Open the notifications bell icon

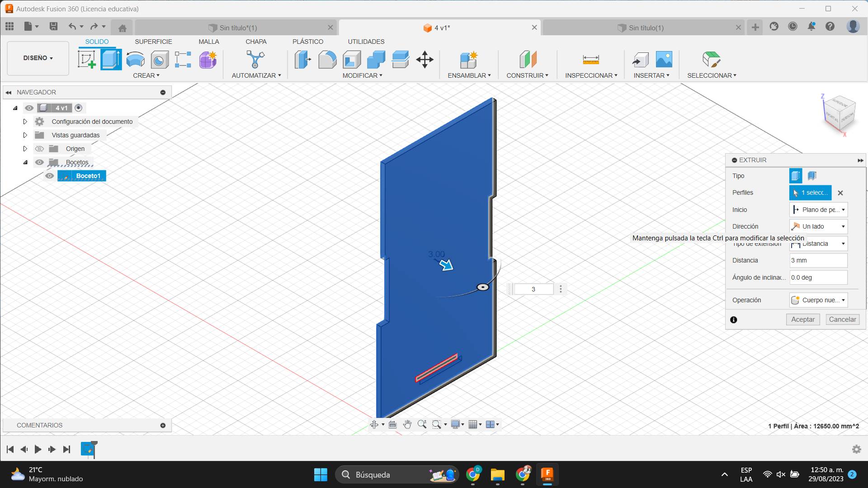coord(811,26)
